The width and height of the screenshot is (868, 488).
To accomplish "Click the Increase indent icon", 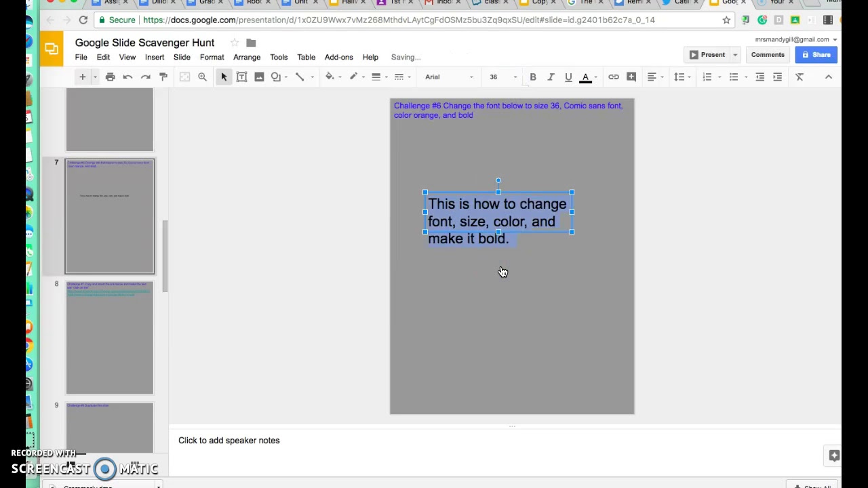I will (778, 77).
